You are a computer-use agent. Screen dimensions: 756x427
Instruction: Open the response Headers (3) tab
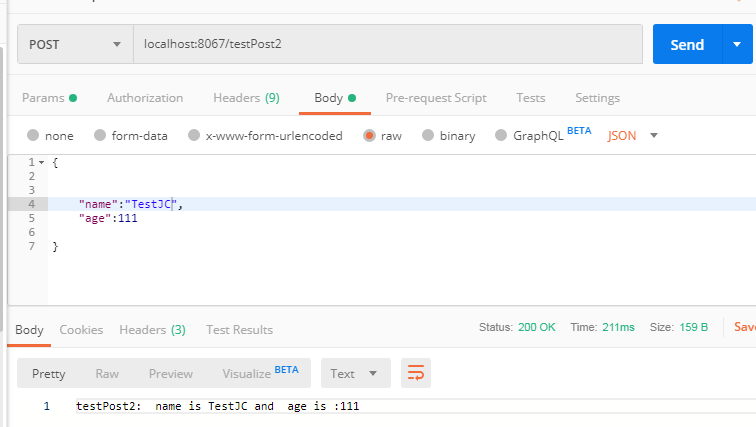click(x=152, y=330)
